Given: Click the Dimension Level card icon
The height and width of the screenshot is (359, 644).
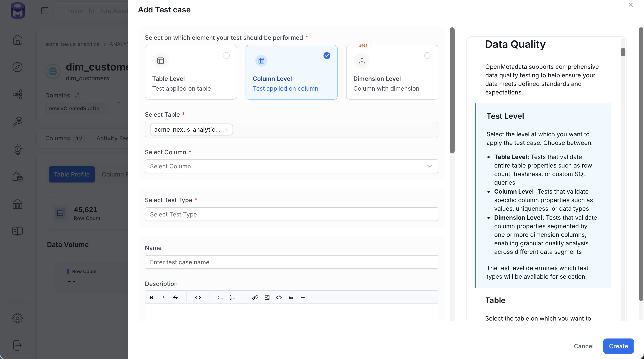Looking at the screenshot, I should (362, 61).
